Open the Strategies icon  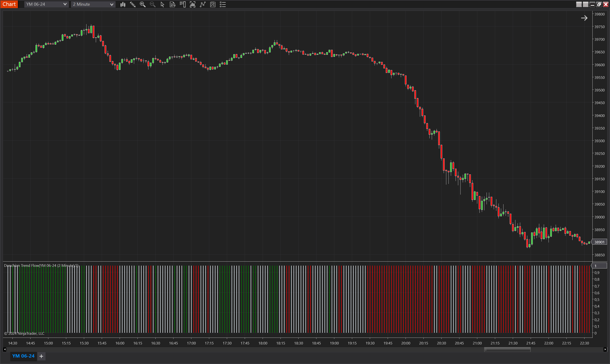[213, 5]
